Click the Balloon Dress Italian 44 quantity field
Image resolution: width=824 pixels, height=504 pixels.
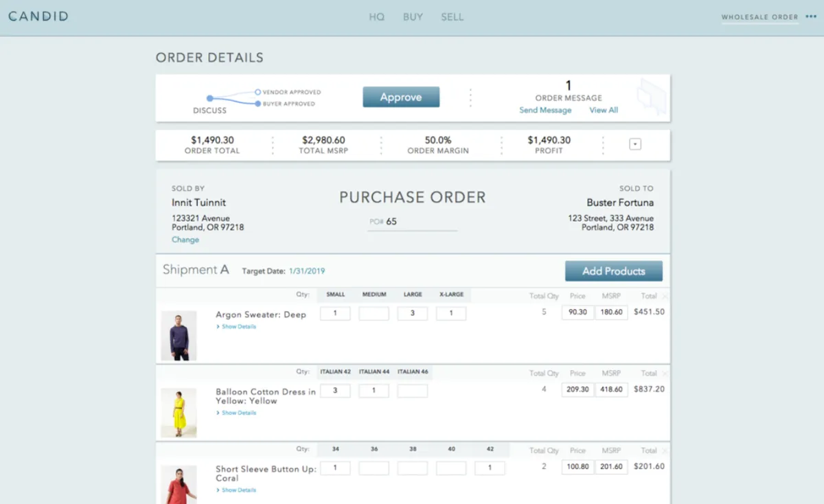374,391
